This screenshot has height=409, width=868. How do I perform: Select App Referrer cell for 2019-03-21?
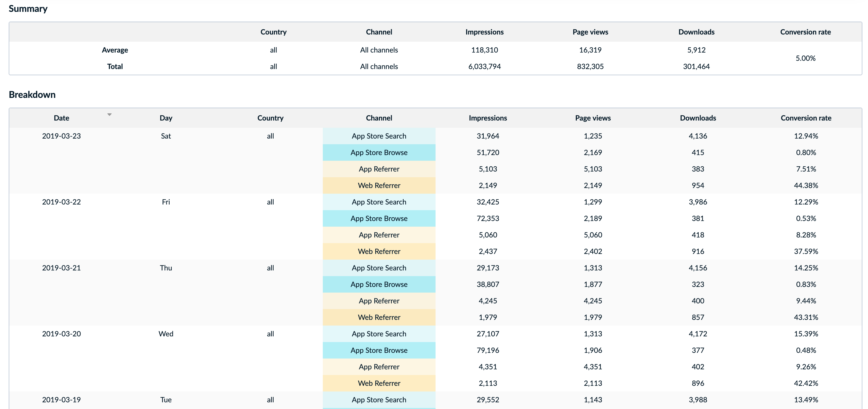[x=379, y=301]
